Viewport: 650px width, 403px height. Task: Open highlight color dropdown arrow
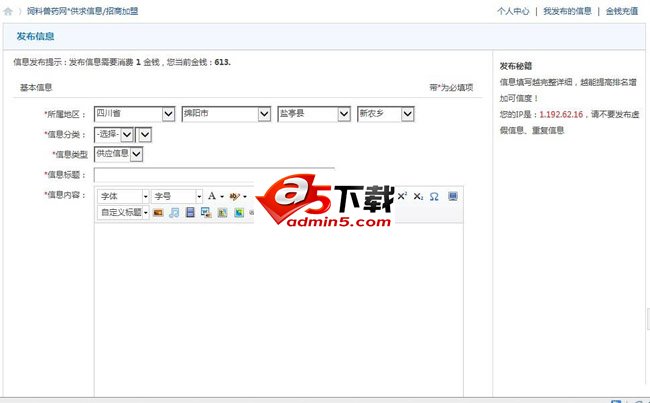(245, 197)
